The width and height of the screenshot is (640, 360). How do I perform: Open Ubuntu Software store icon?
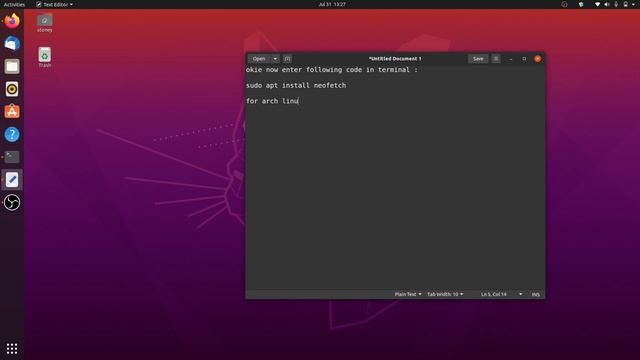coord(12,111)
